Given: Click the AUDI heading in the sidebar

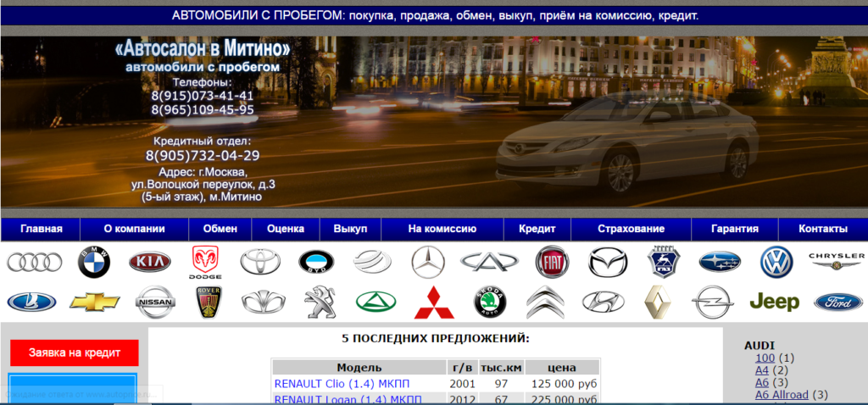Looking at the screenshot, I should click(x=759, y=346).
